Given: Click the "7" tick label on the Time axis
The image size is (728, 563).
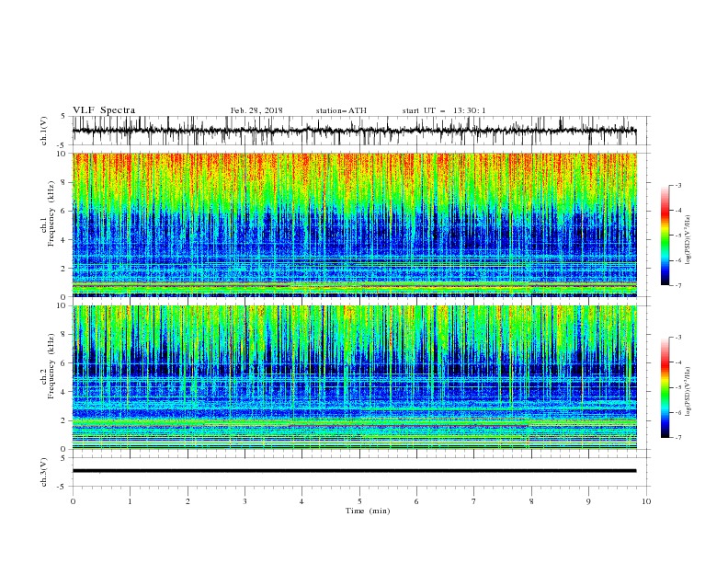Looking at the screenshot, I should pyautogui.click(x=474, y=501).
